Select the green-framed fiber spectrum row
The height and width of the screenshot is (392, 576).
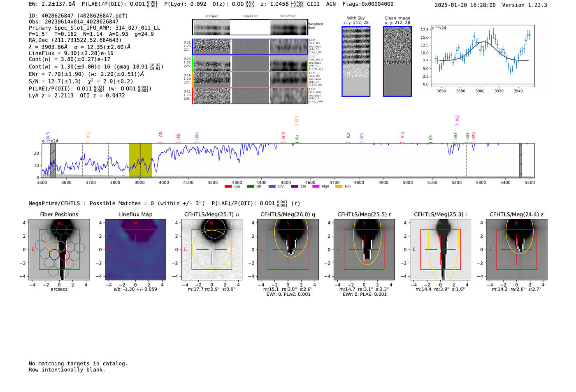tap(250, 63)
